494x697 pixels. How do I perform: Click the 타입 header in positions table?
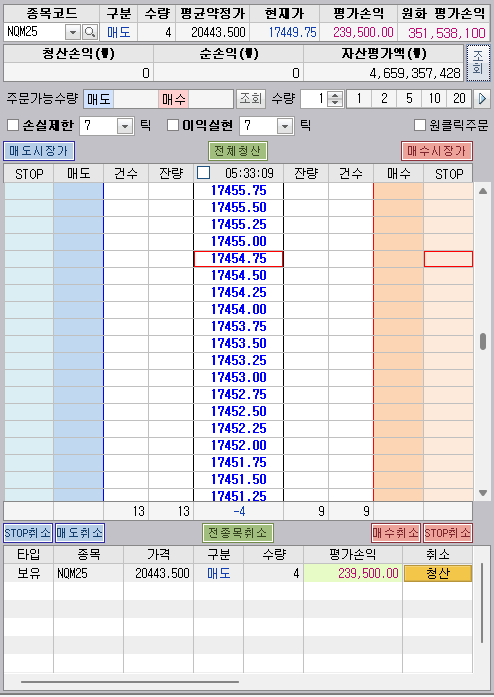click(29, 555)
